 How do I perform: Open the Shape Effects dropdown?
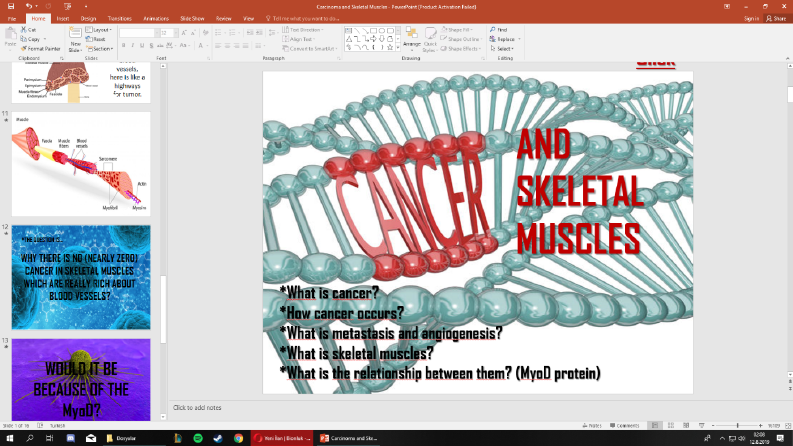tap(461, 49)
